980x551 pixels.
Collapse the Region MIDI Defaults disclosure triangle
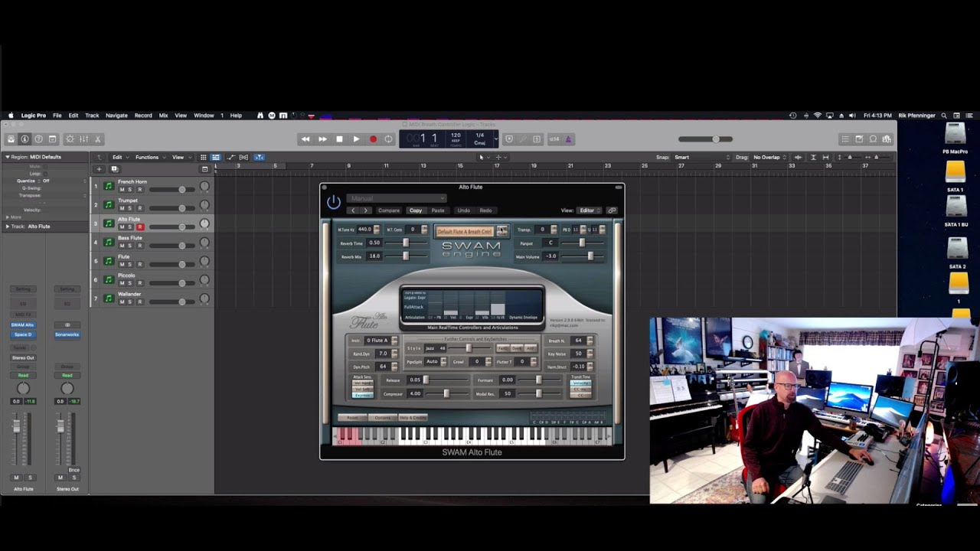click(8, 157)
